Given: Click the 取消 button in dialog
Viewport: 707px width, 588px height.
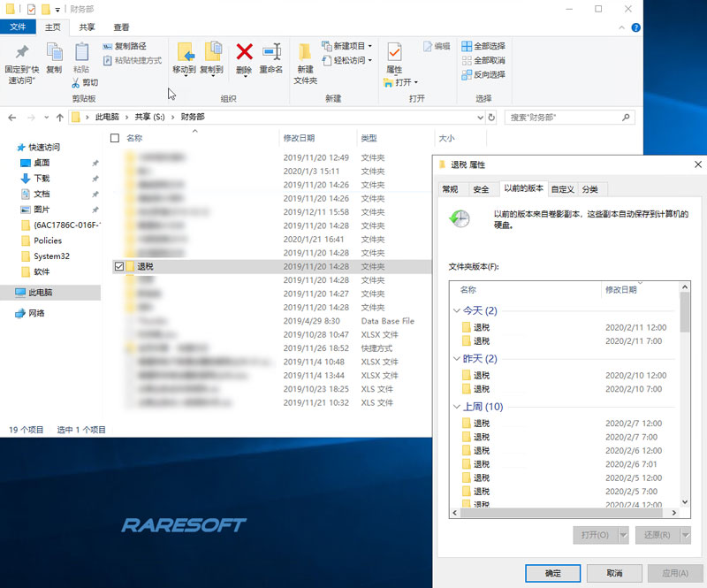Looking at the screenshot, I should click(614, 573).
